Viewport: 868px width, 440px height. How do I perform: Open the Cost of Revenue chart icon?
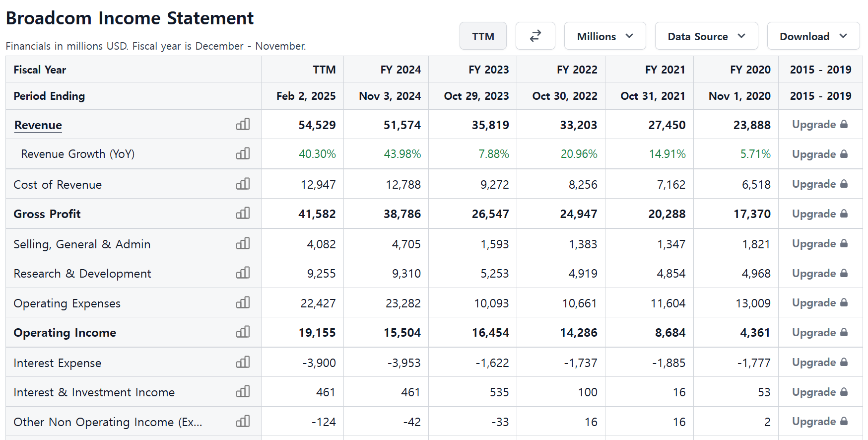pos(243,184)
